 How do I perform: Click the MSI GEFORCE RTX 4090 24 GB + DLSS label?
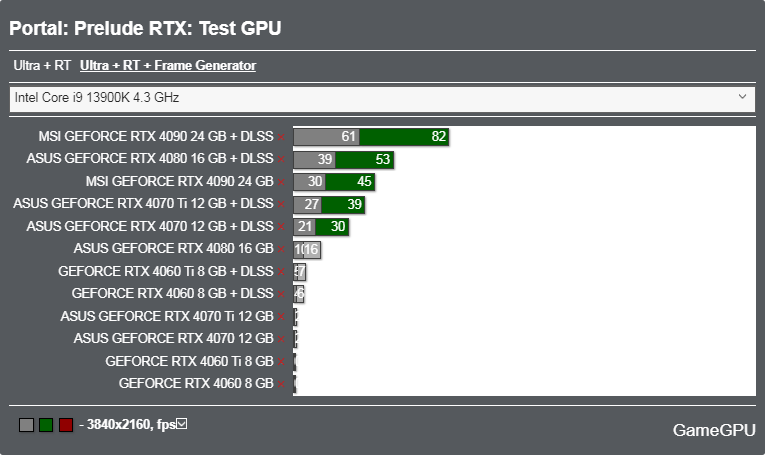click(x=156, y=137)
